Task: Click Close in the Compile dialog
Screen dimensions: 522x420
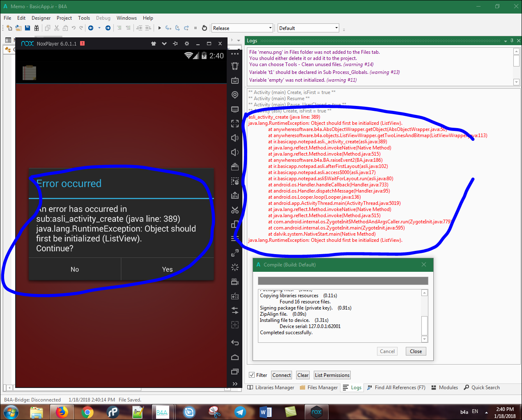Action: coord(416,351)
